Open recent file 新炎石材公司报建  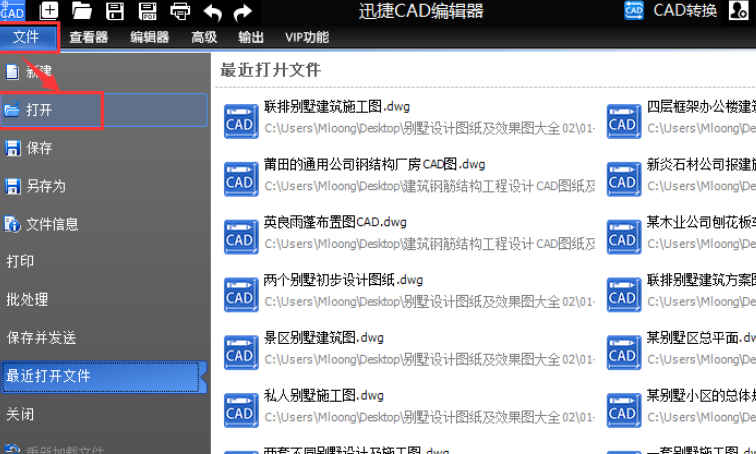click(x=701, y=164)
